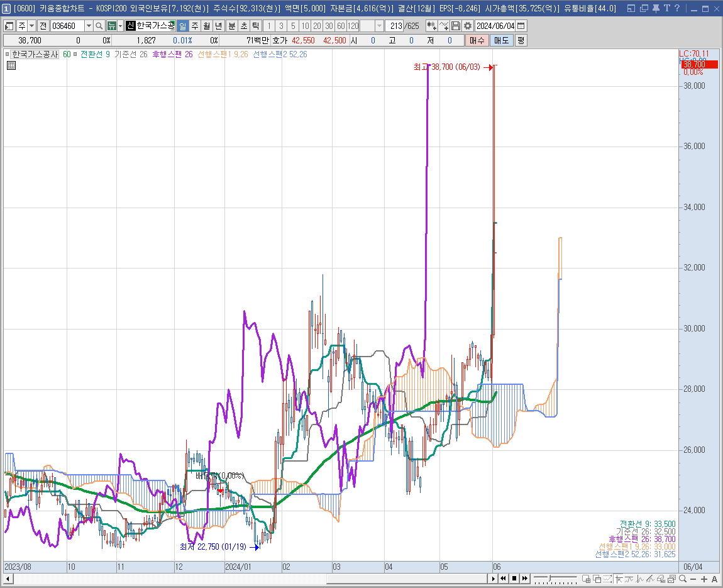Open help question mark icon in title bar

(677, 8)
